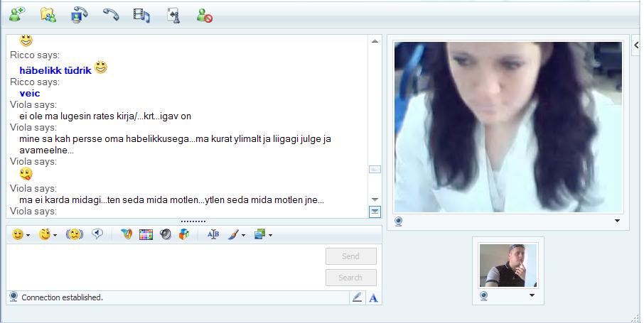Open webcam options dropdown under large video
The height and width of the screenshot is (323, 644).
[617, 221]
